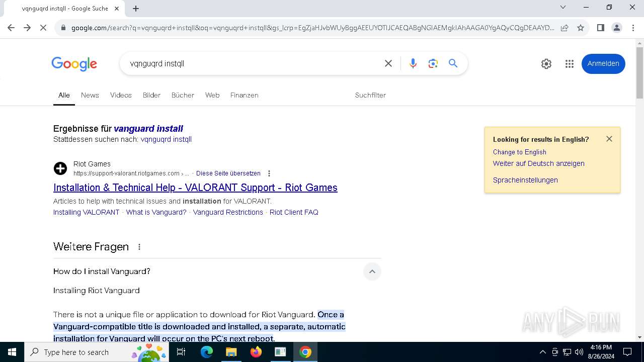Open File Explorer from taskbar
Image resolution: width=644 pixels, height=362 pixels.
231,352
